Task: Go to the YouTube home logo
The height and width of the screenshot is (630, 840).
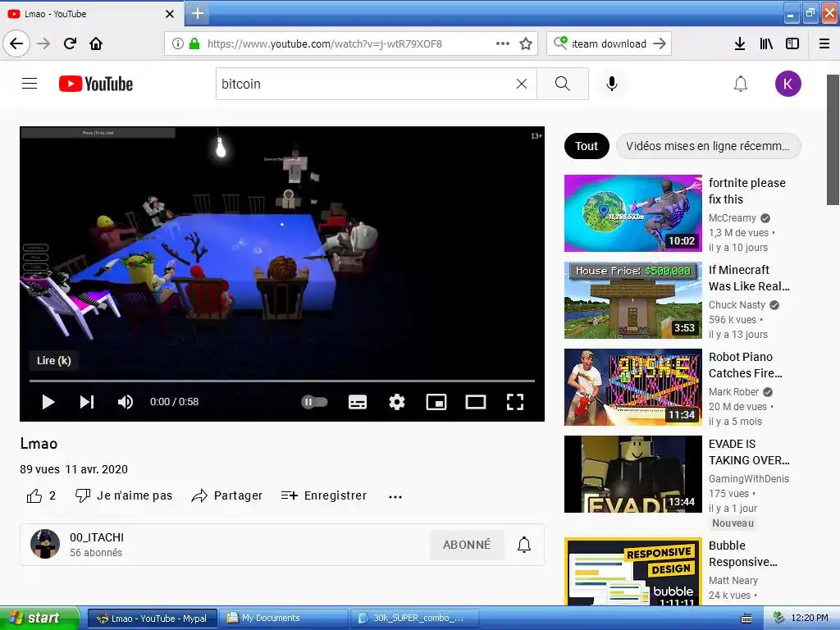Action: 96,84
